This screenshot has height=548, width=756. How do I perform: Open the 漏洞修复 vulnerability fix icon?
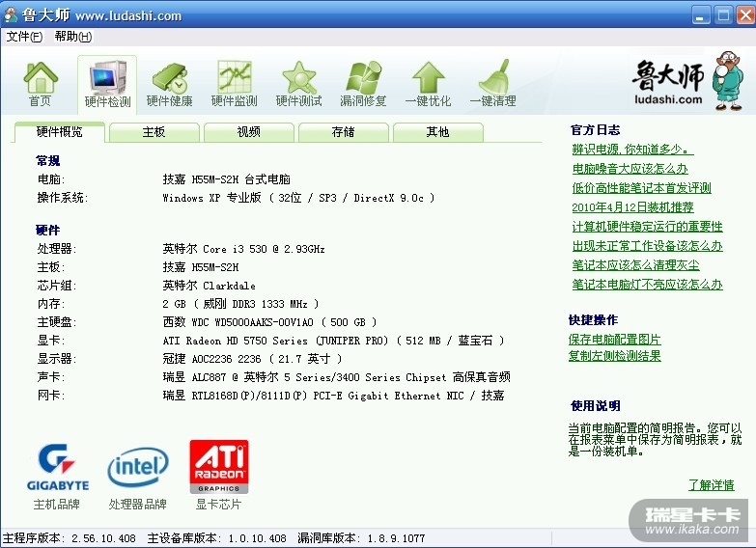pyautogui.click(x=364, y=84)
